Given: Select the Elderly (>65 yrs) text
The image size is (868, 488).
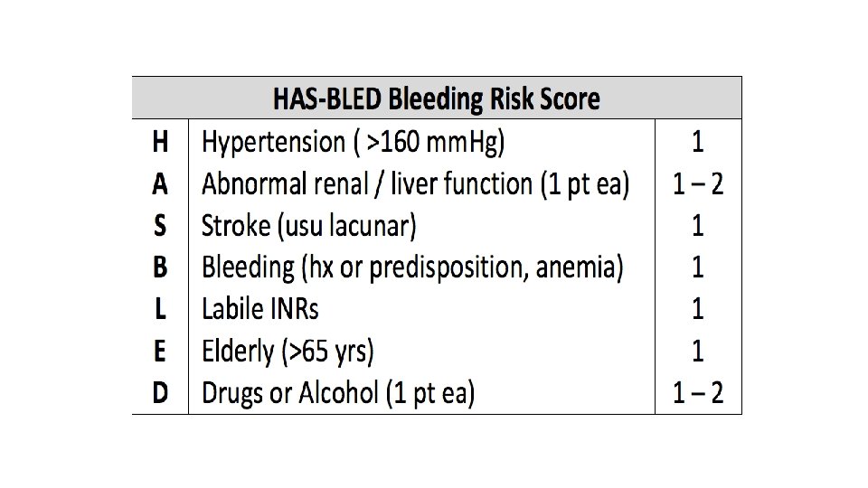Looking at the screenshot, I should (x=288, y=352).
